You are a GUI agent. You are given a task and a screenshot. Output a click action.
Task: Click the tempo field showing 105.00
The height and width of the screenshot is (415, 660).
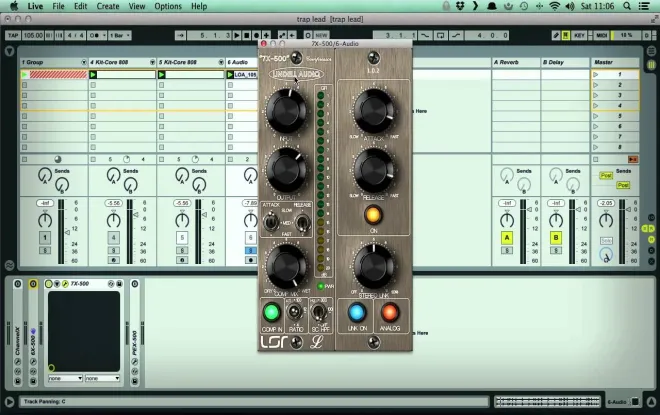point(33,35)
